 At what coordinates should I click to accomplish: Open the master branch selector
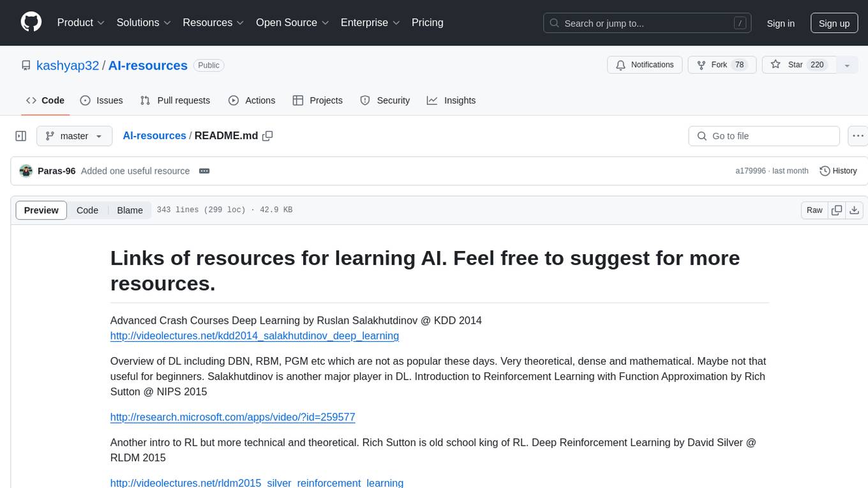(x=75, y=136)
